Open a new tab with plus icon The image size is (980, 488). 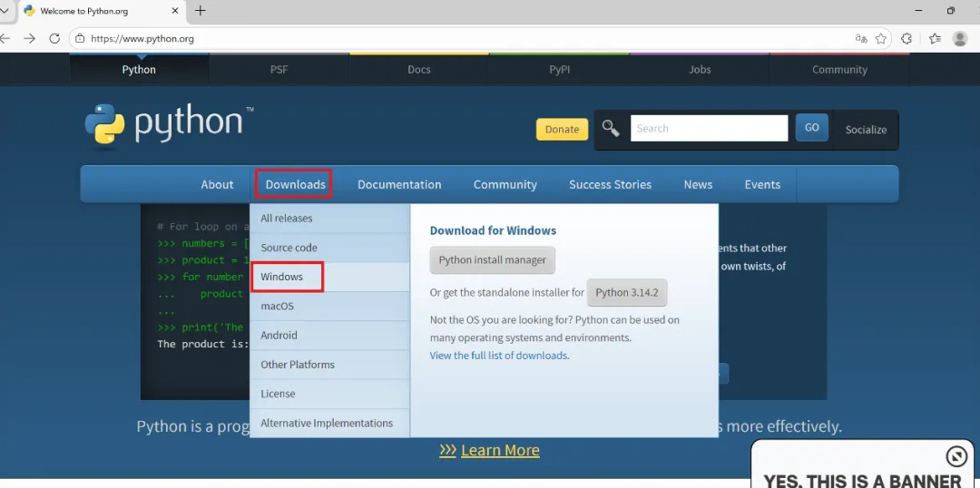tap(200, 11)
